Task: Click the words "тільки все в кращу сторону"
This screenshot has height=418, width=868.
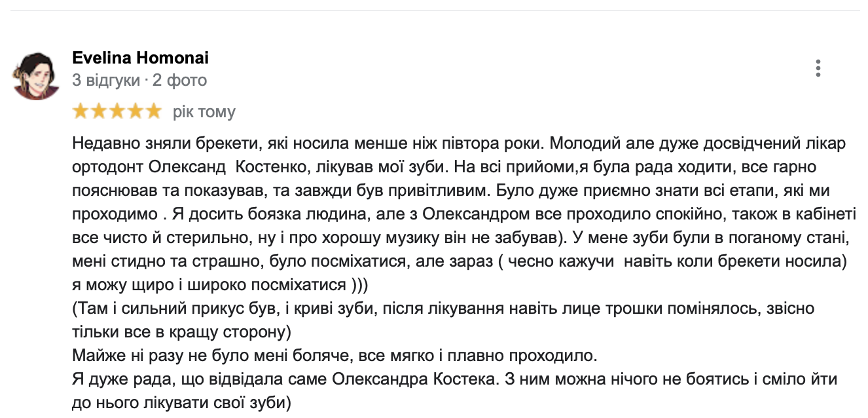Action: [x=181, y=332]
